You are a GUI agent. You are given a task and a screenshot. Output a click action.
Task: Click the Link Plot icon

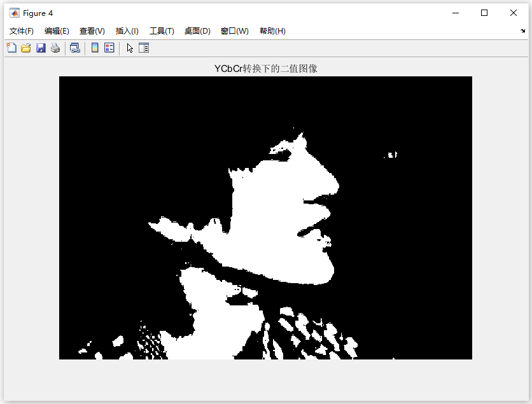tap(75, 48)
